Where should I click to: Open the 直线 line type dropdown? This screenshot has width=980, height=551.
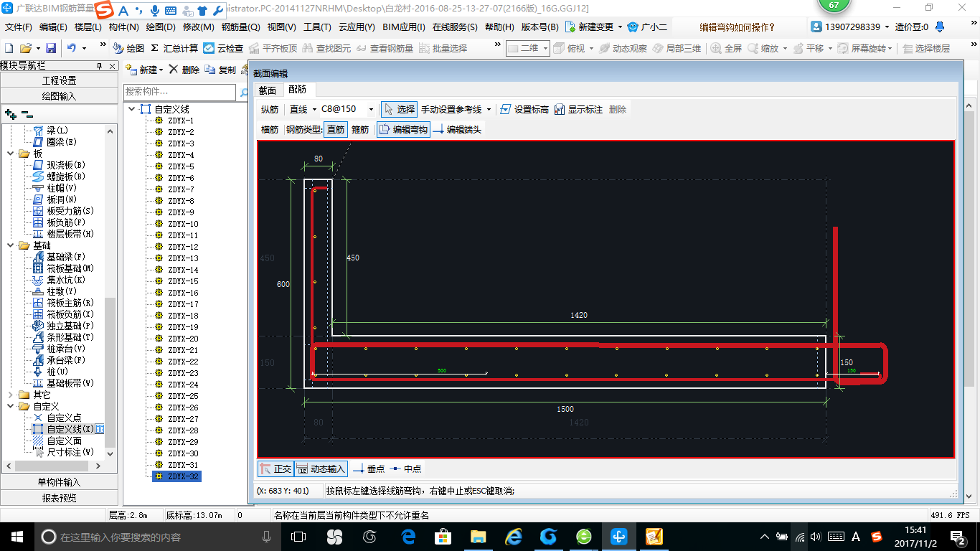pyautogui.click(x=314, y=109)
